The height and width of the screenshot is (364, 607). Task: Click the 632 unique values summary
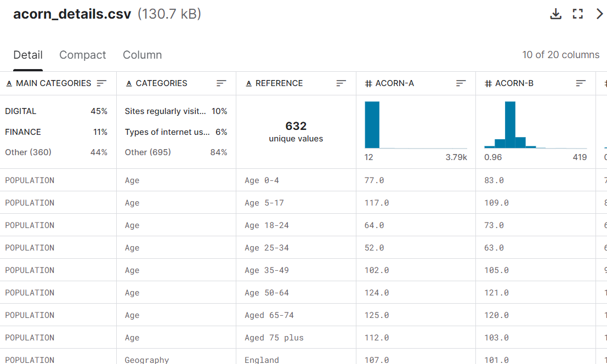tap(296, 132)
